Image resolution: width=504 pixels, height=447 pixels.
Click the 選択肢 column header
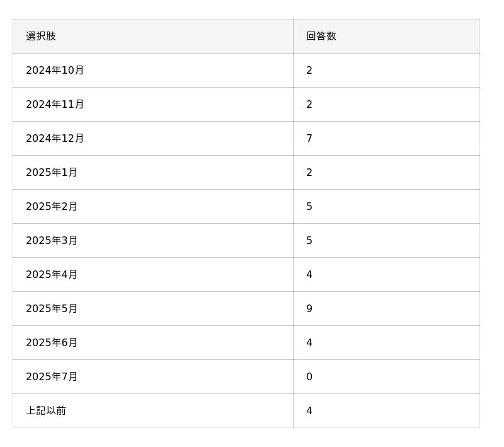click(41, 37)
